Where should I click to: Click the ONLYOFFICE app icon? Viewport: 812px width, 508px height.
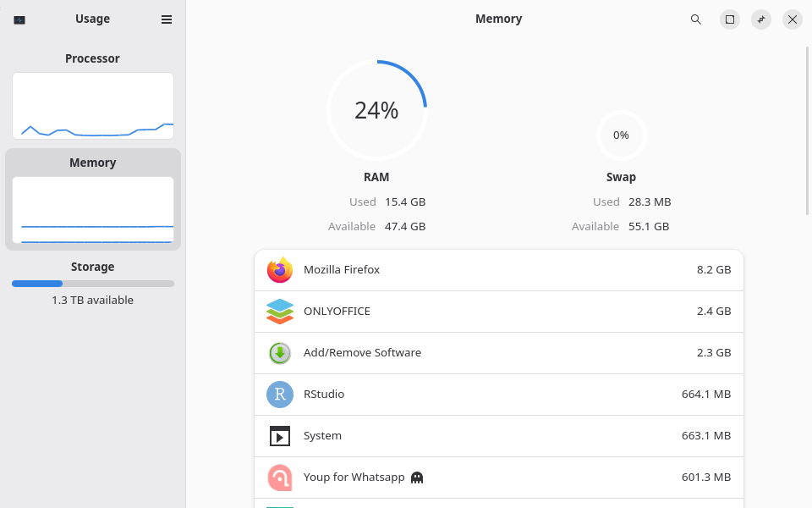coord(279,311)
